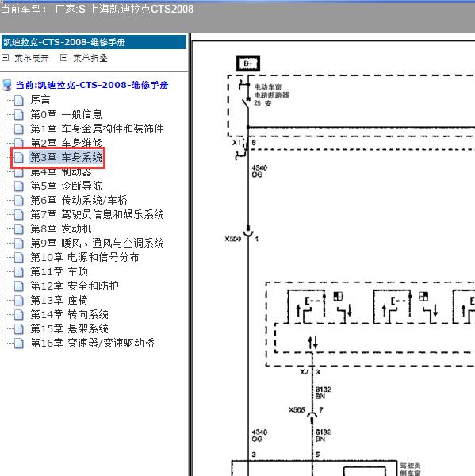Select chapter 第3章 车身系统
Viewport: 475px width, 476px height.
point(66,157)
